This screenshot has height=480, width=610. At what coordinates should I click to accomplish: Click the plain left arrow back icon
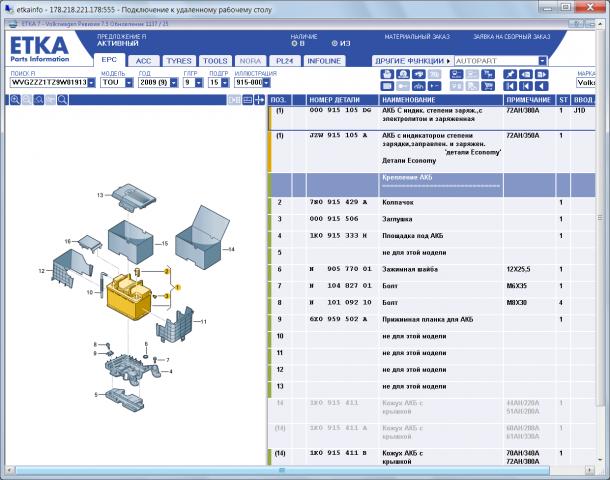point(541,86)
